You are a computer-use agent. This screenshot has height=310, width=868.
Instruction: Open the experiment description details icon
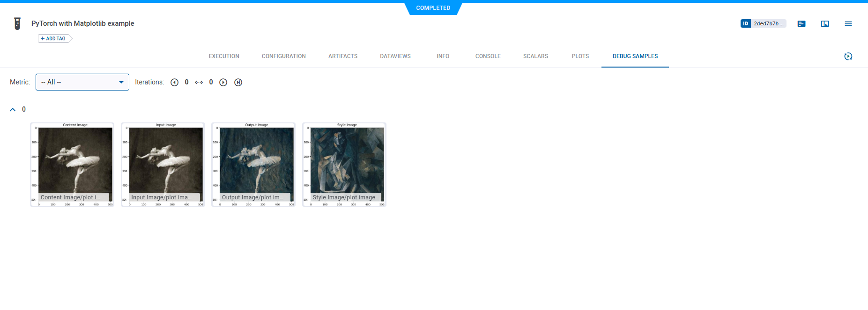coord(801,24)
